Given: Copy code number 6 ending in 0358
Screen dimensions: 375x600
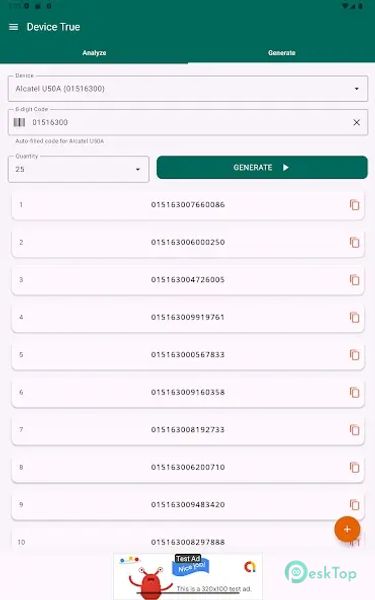Looking at the screenshot, I should tap(354, 392).
